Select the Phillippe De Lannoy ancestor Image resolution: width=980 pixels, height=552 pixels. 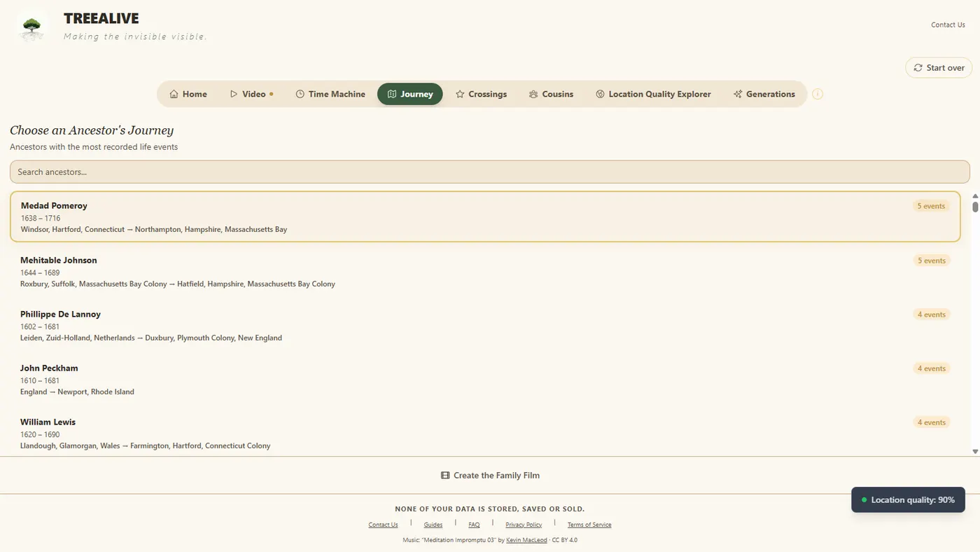pos(485,325)
